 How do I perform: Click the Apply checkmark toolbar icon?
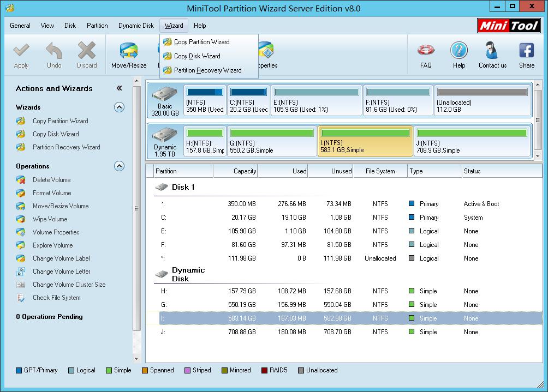[21, 51]
